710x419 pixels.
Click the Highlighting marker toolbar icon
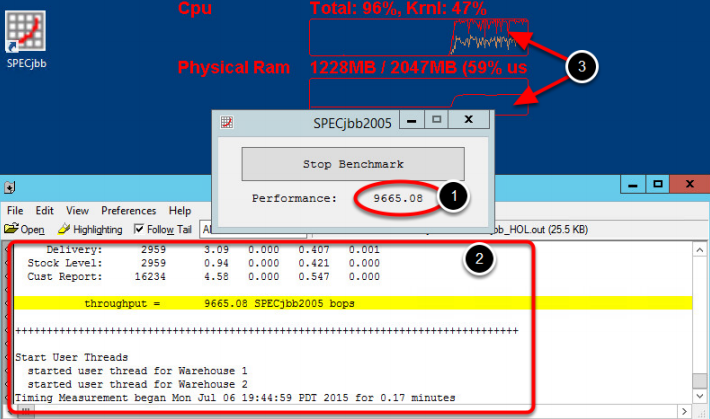[64, 229]
